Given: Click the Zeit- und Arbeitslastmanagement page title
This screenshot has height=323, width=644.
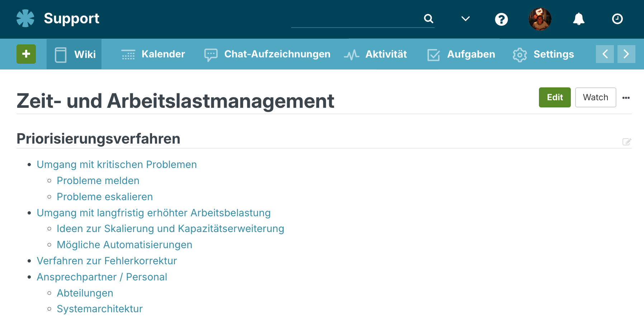Looking at the screenshot, I should point(176,101).
